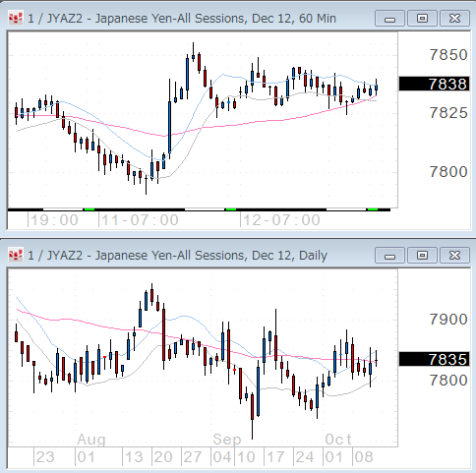Click the 08 date axis label
476x473 pixels.
pyautogui.click(x=364, y=457)
